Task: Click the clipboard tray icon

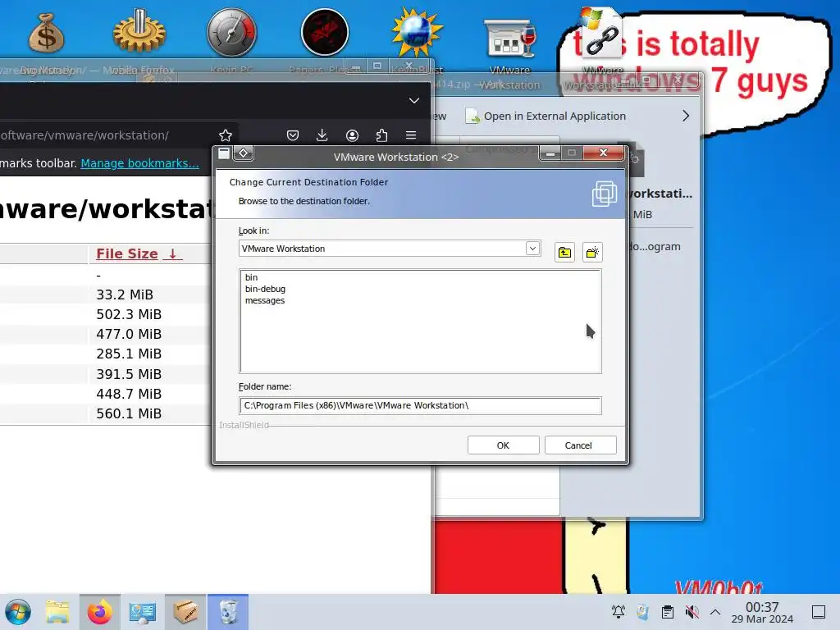Action: click(x=668, y=611)
